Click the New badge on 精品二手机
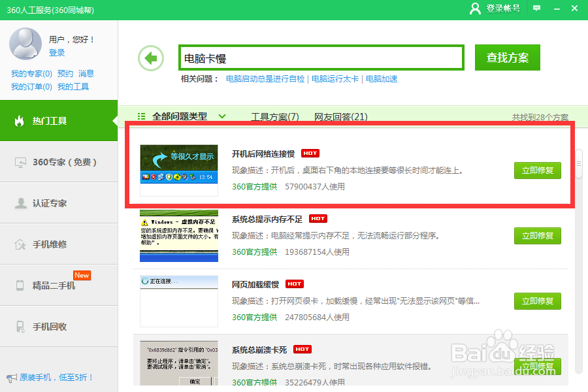 coord(82,275)
